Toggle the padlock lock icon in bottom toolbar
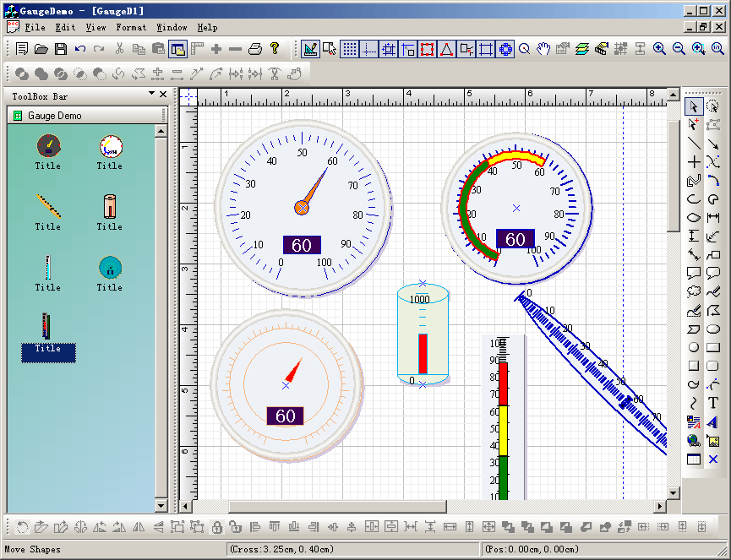This screenshot has width=731, height=560. 217,526
